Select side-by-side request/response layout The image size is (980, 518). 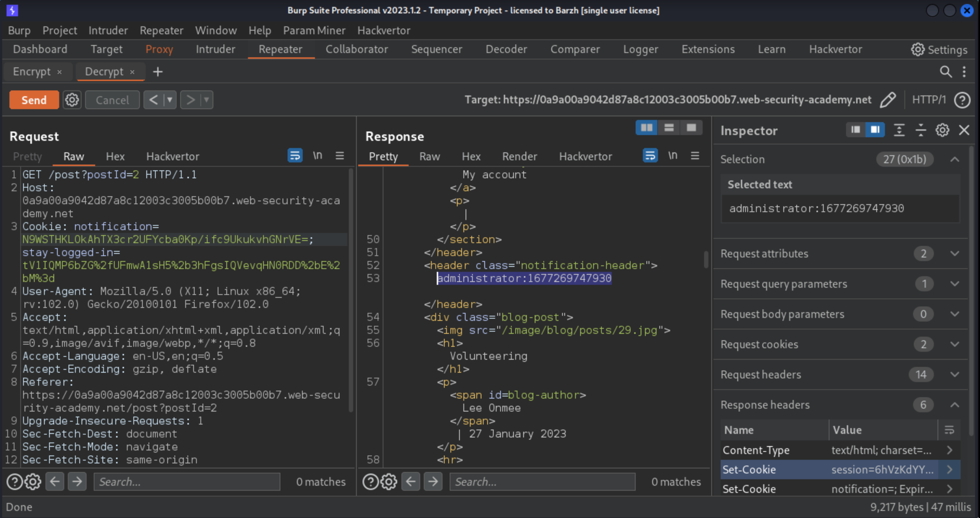click(x=646, y=127)
